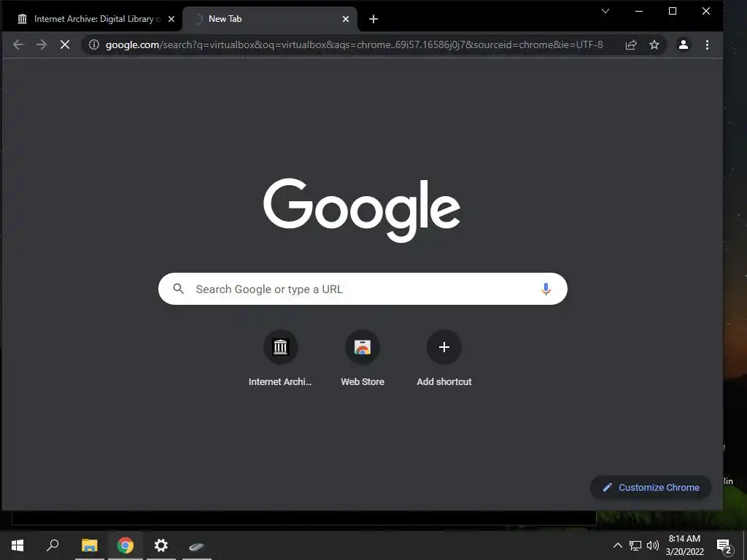Go back to previous page
The image size is (747, 560).
18,44
